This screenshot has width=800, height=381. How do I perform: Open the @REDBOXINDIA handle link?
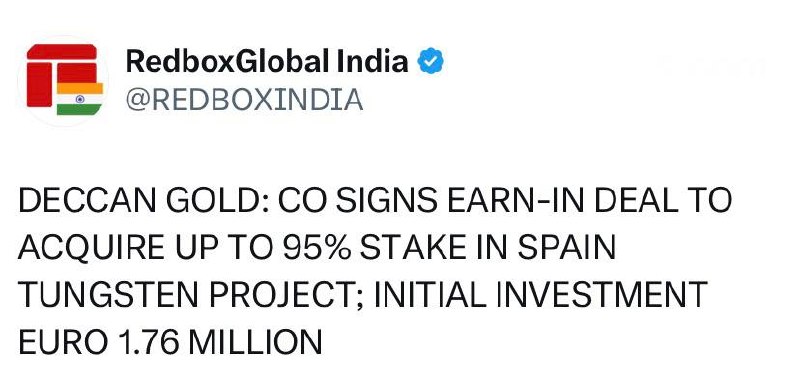point(244,100)
